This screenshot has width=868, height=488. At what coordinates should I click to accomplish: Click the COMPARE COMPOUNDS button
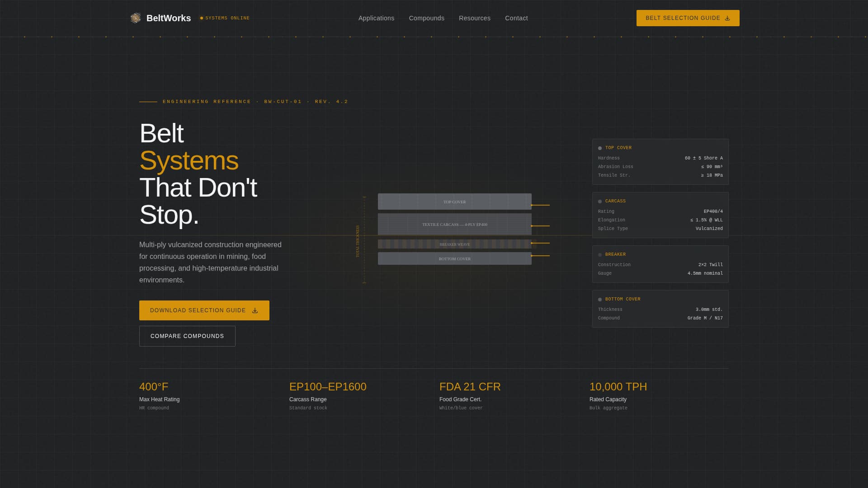187,336
